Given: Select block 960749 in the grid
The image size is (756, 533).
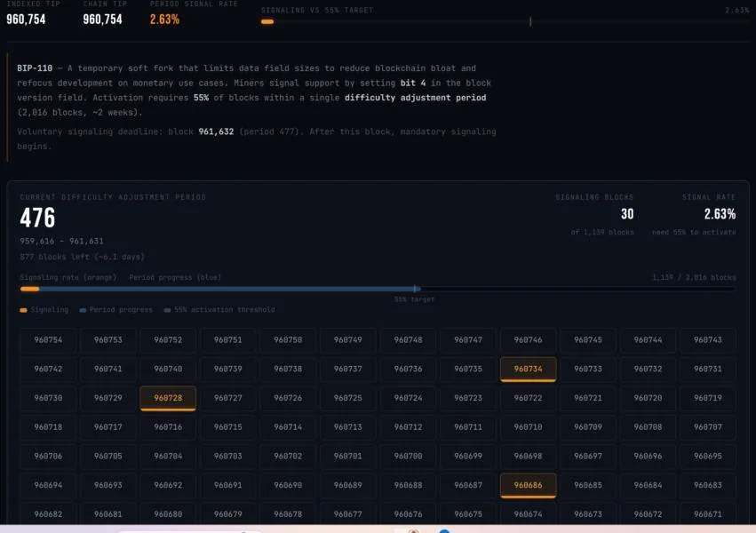Looking at the screenshot, I should tap(348, 339).
